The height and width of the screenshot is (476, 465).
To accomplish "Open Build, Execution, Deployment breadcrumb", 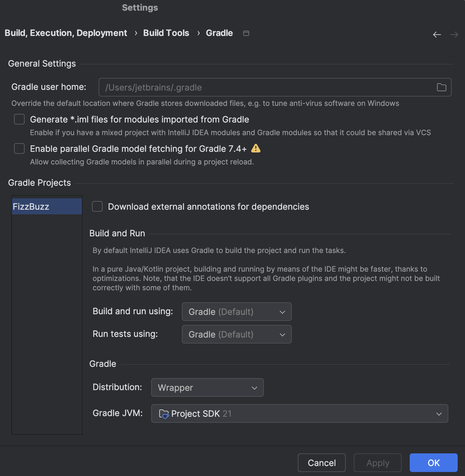I will (x=66, y=33).
